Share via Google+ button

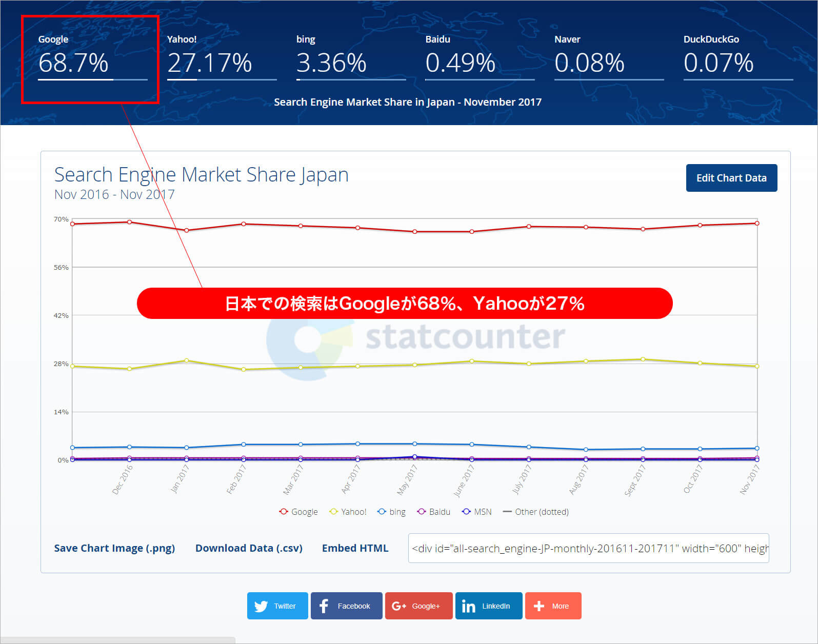coord(418,606)
